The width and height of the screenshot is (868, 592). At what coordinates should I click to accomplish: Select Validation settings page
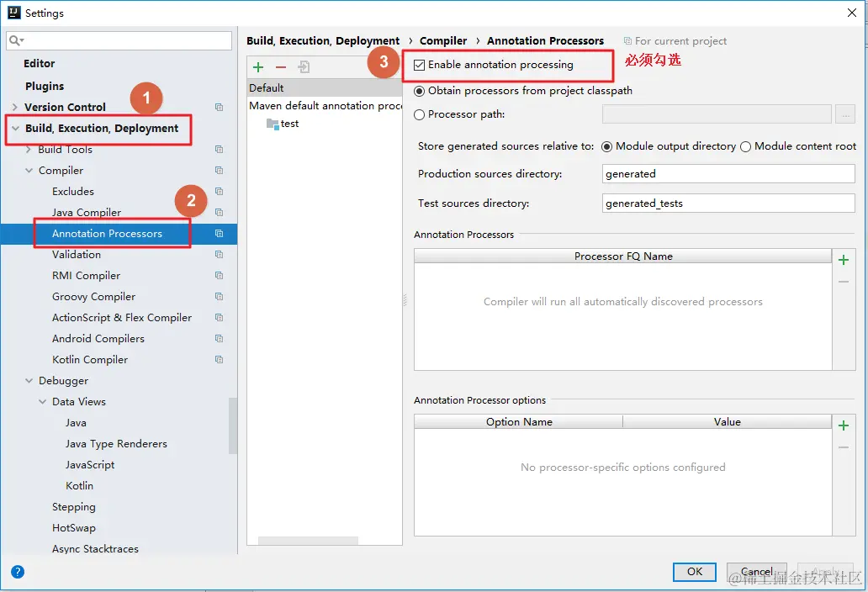[77, 255]
